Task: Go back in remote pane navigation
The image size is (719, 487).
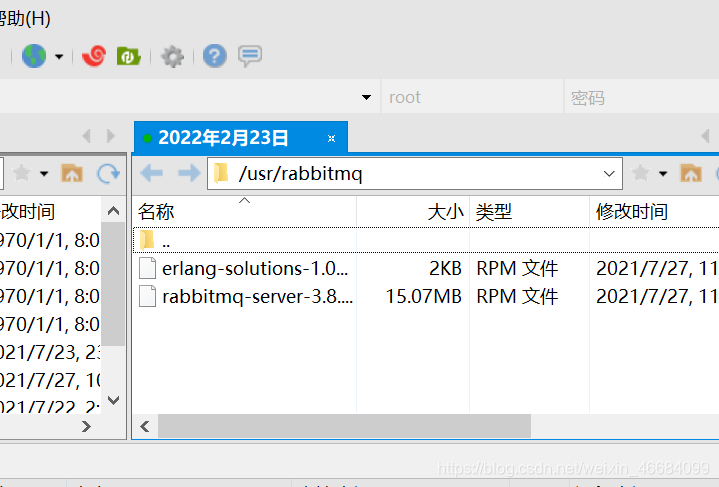Action: tap(152, 173)
